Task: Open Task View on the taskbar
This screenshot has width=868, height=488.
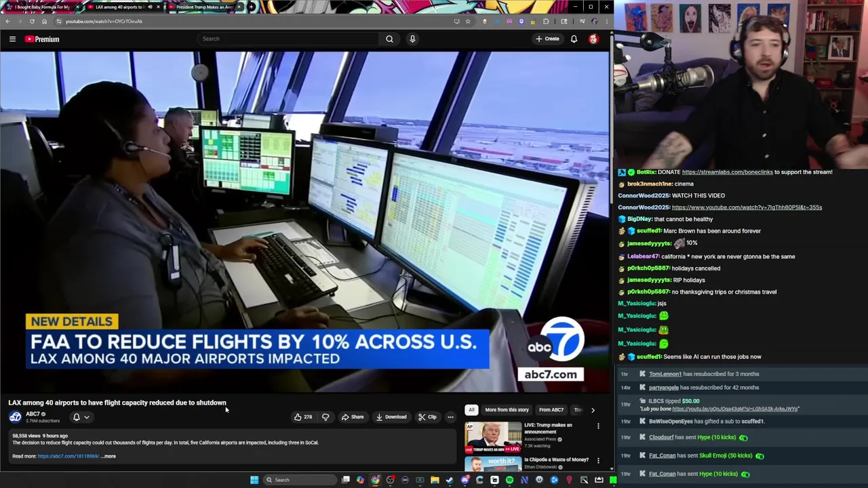Action: (345, 480)
